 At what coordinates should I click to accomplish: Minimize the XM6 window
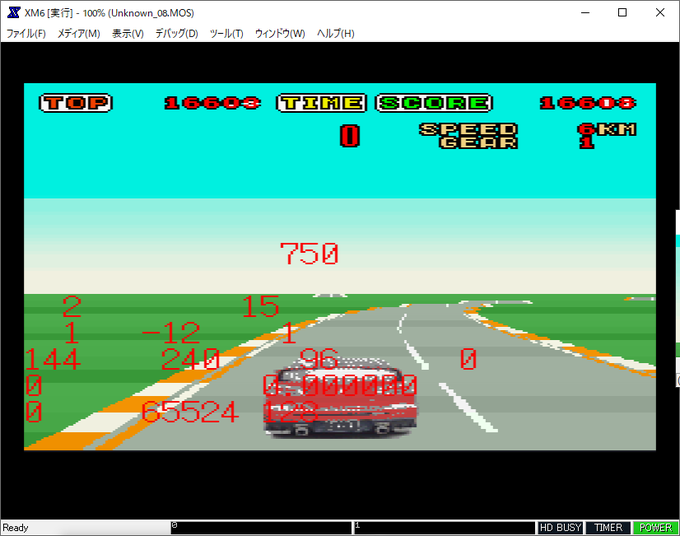(x=585, y=13)
